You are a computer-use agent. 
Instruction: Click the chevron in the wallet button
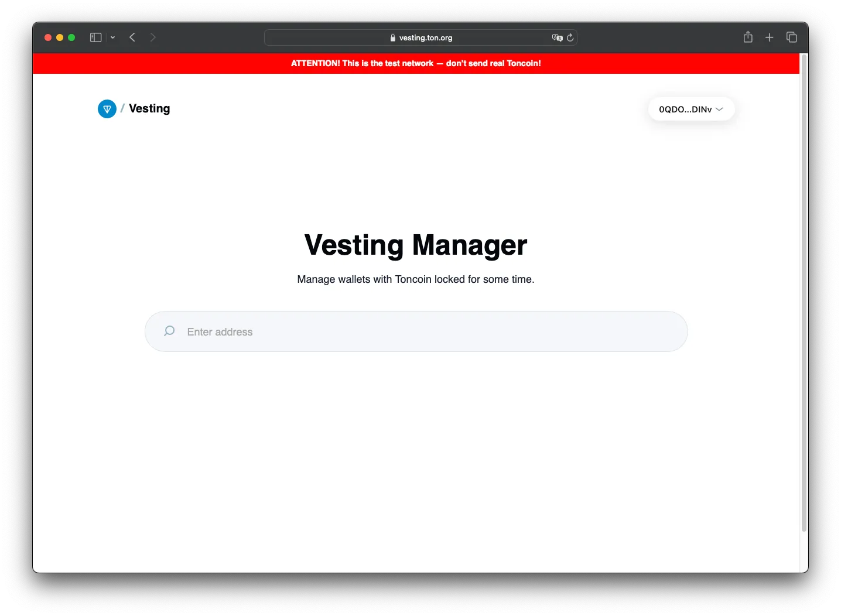click(x=720, y=109)
